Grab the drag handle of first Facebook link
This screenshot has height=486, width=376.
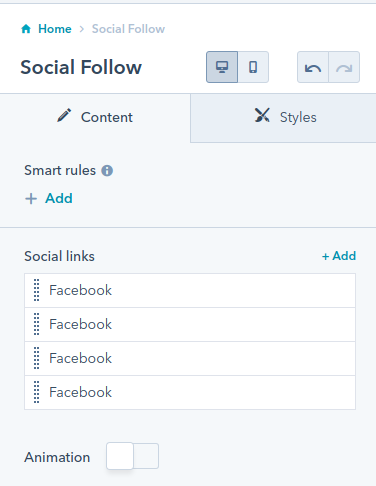click(x=37, y=290)
